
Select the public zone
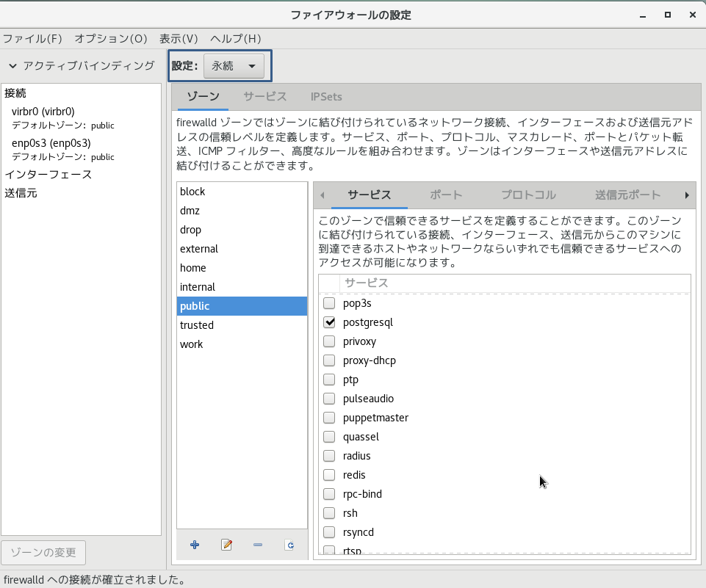(x=242, y=306)
